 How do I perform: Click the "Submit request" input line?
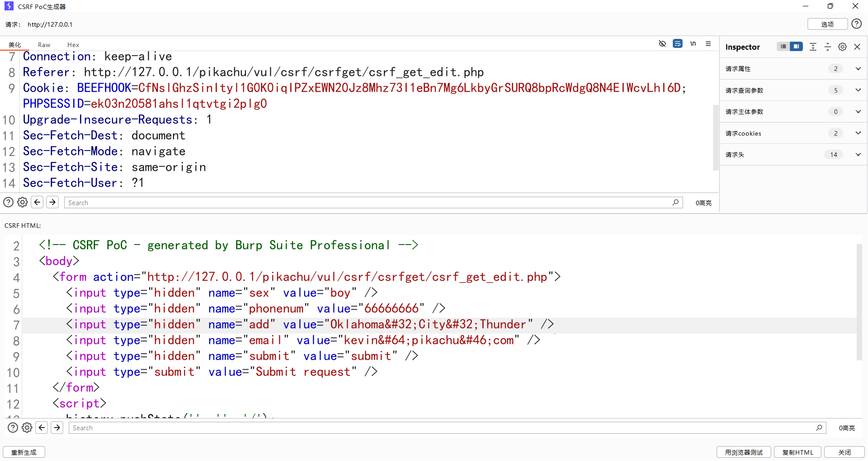(222, 372)
